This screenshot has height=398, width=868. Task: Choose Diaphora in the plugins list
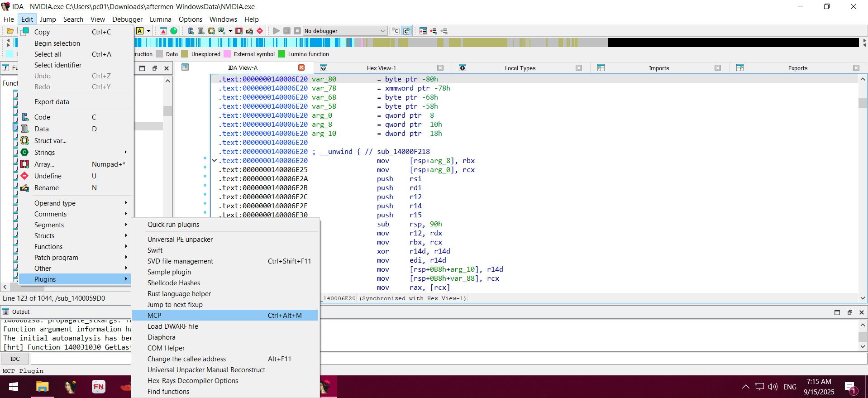click(x=162, y=337)
